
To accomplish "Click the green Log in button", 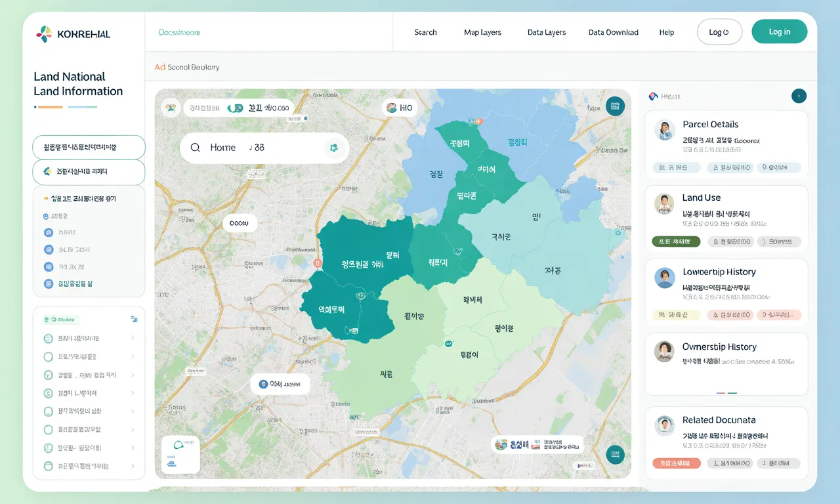I will pos(780,31).
